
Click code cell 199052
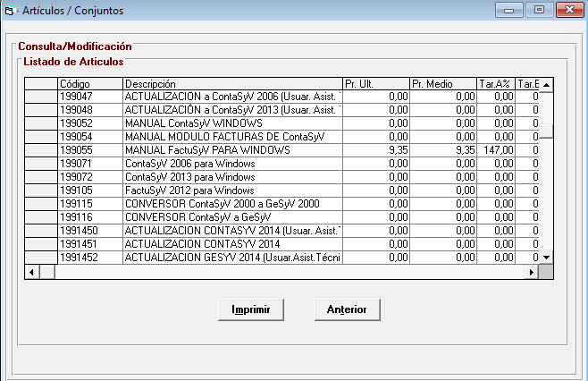90,123
